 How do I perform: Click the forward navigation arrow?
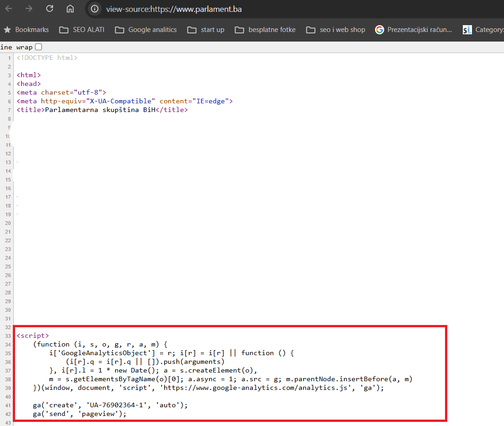tap(29, 9)
